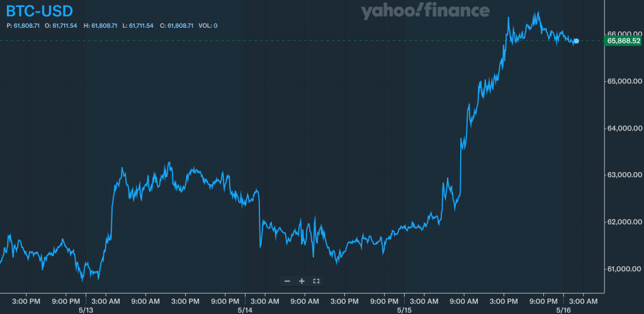Click the 66,000.00 price axis label
Screen dimensions: 644x314
624,34
